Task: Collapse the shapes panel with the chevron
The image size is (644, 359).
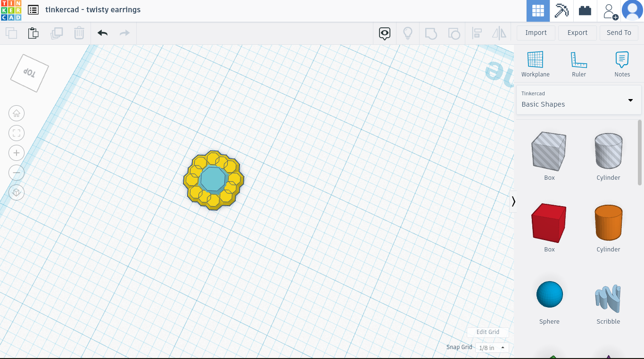Action: pyautogui.click(x=513, y=201)
